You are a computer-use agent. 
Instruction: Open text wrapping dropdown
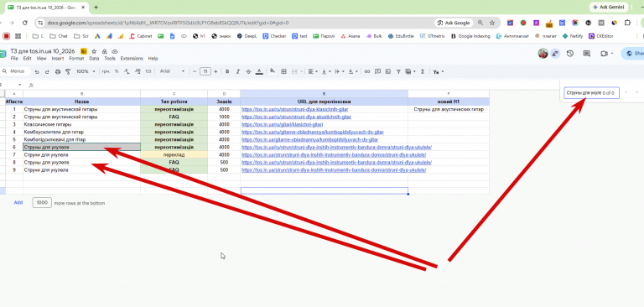(x=340, y=71)
